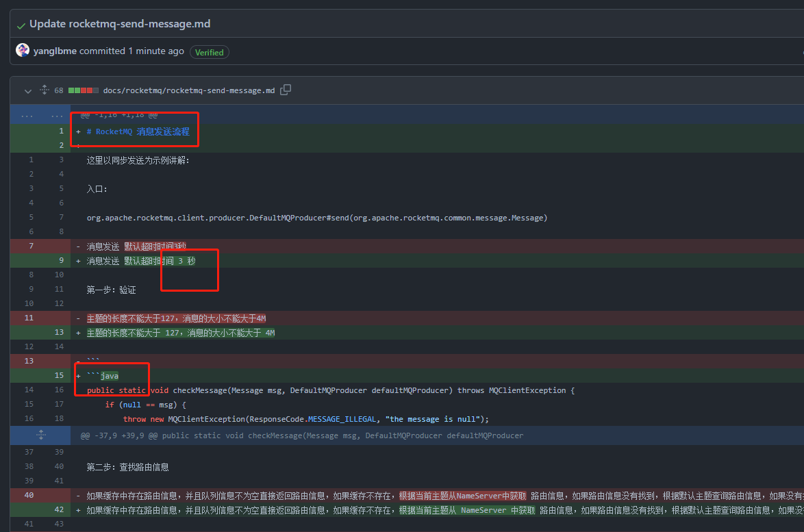Click new line number 9

[61, 260]
